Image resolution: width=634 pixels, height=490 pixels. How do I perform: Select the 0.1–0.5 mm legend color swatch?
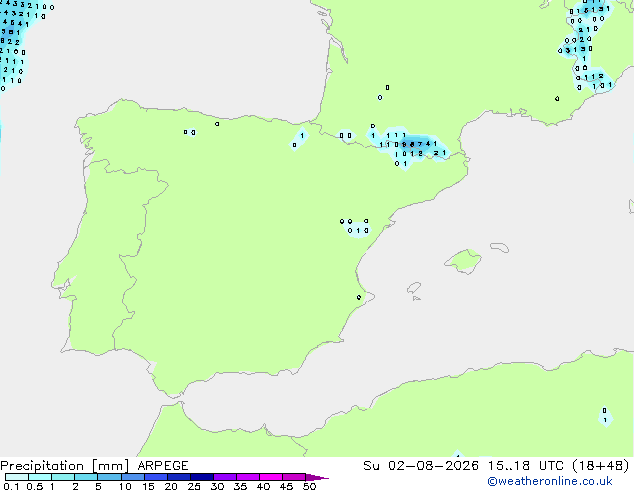click(17, 477)
